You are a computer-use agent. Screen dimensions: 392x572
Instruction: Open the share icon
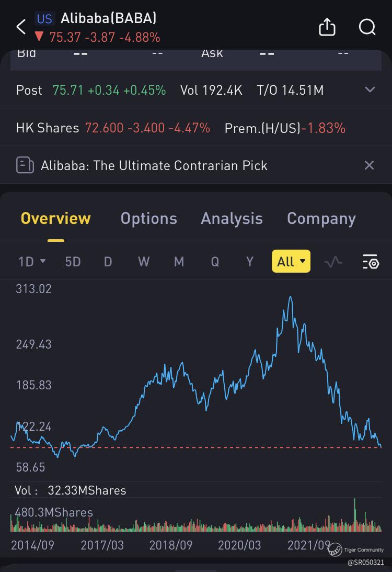[x=327, y=27]
